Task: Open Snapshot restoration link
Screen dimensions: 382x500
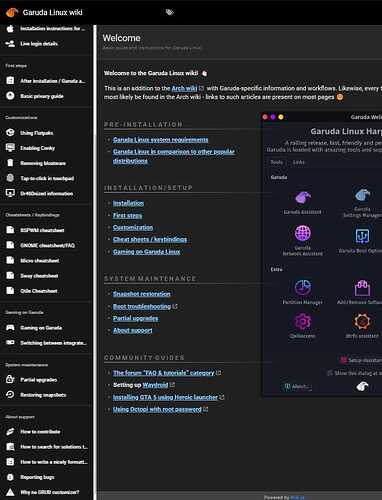Action: [x=142, y=294]
